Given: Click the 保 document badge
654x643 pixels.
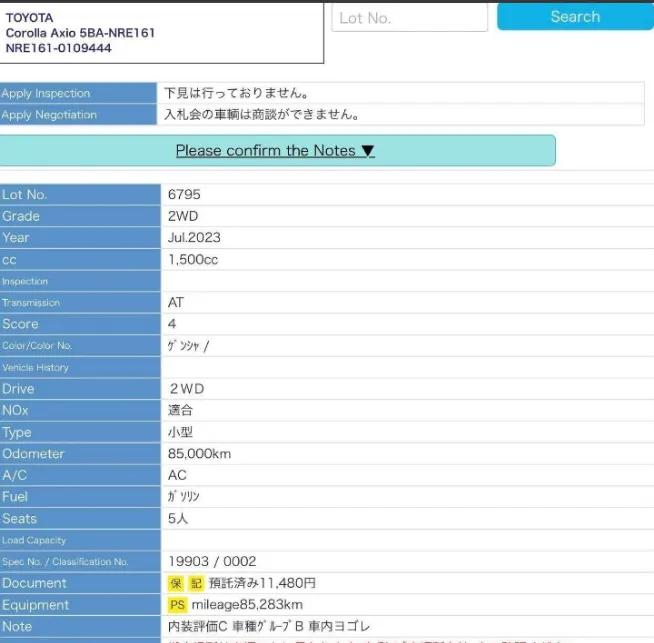Looking at the screenshot, I should point(176,583).
